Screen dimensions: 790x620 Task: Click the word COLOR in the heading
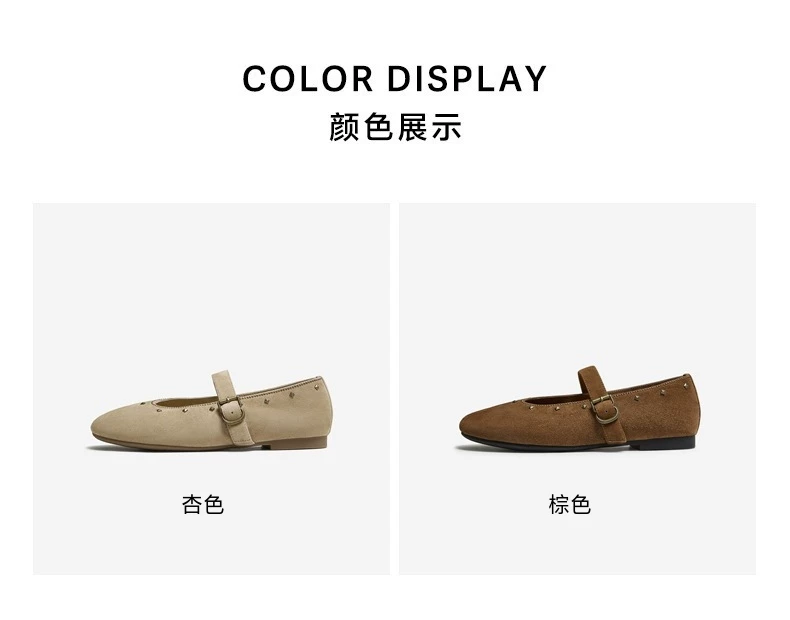308,79
